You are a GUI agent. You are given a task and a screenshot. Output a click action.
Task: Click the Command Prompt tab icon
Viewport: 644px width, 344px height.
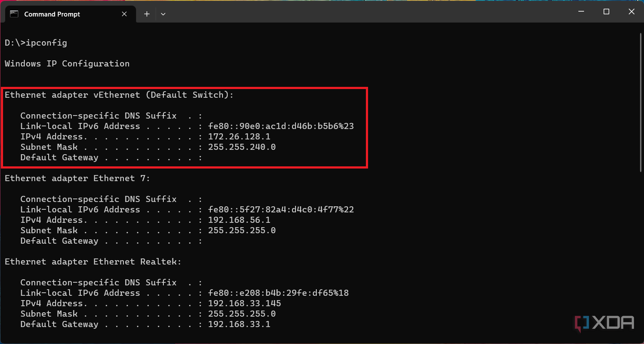pyautogui.click(x=14, y=14)
